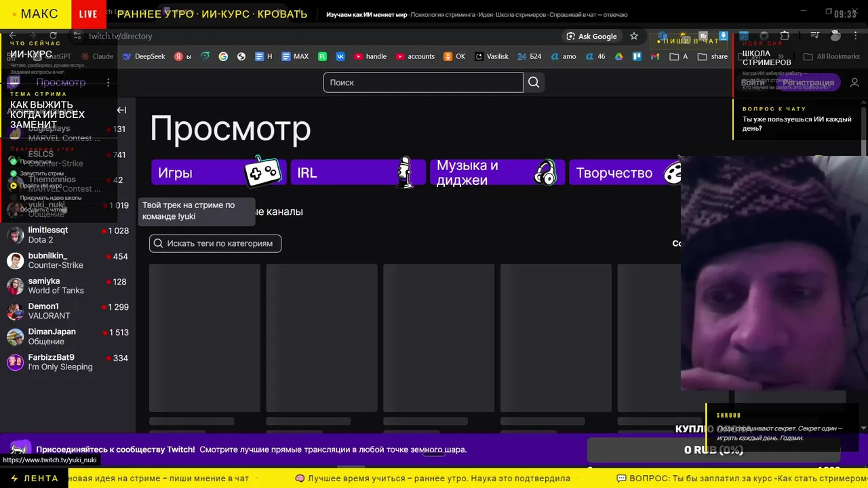The image size is (868, 488).
Task: Open the All Bookmarks folder
Action: coord(831,56)
